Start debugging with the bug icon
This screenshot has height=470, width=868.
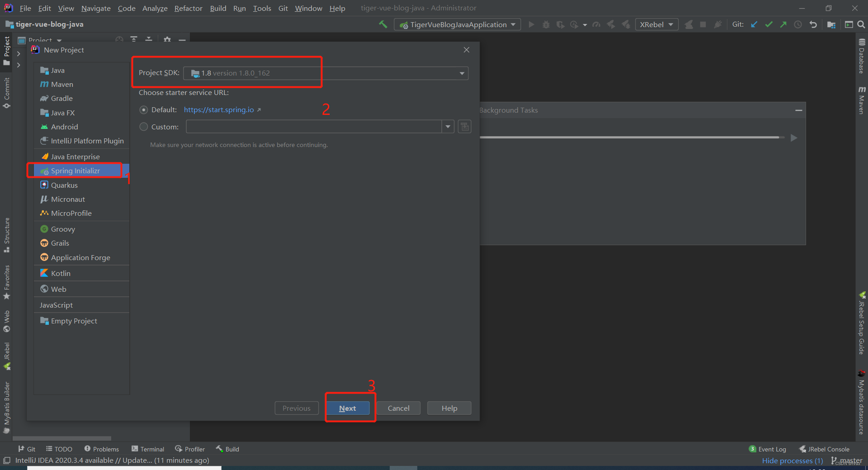[546, 24]
